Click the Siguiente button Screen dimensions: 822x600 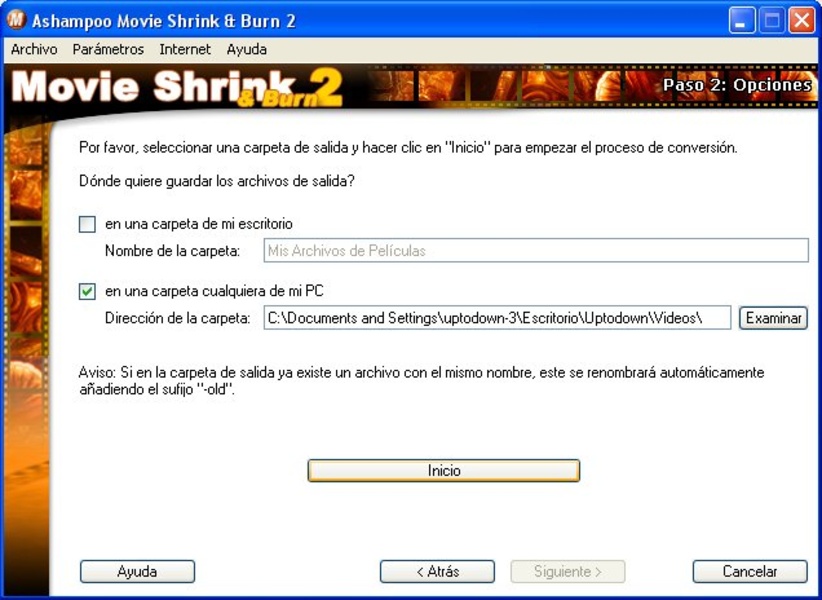coord(568,571)
